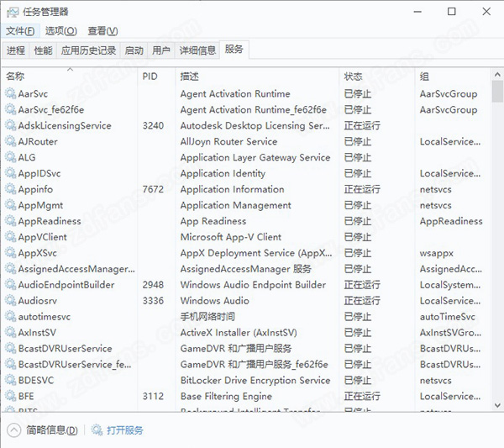Image resolution: width=504 pixels, height=448 pixels.
Task: Click PID value 7672
Action: click(x=153, y=189)
